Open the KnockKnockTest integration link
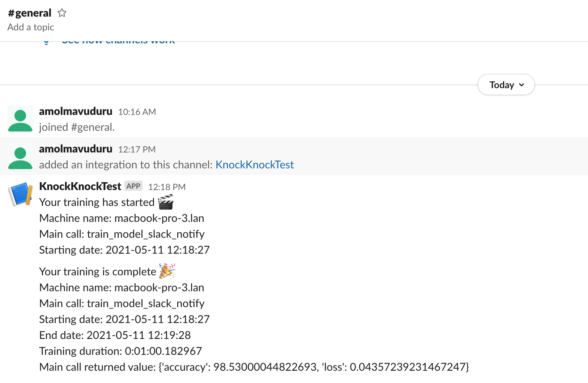The width and height of the screenshot is (588, 383). (x=255, y=165)
